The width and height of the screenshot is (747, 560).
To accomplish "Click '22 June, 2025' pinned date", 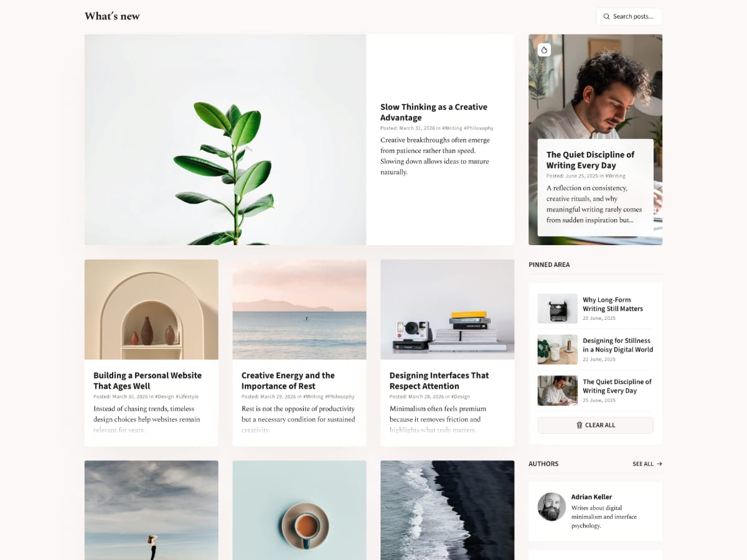I will (x=599, y=360).
